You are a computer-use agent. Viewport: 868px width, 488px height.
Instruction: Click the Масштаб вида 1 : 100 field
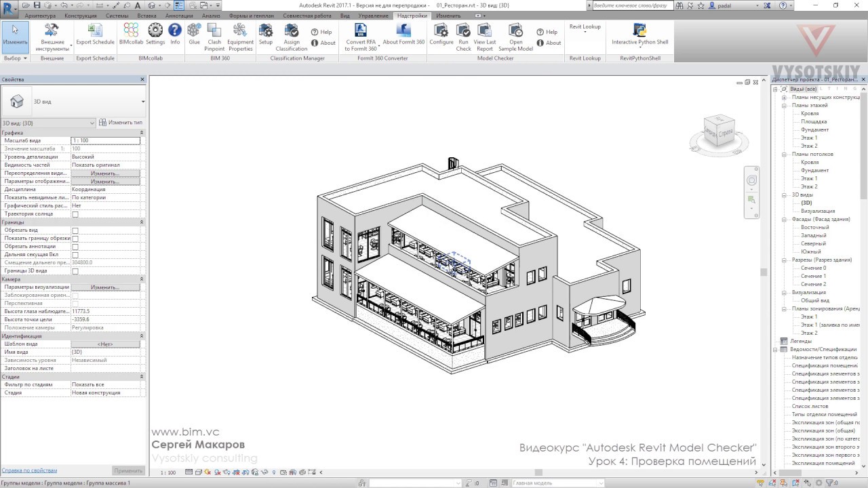click(x=105, y=141)
